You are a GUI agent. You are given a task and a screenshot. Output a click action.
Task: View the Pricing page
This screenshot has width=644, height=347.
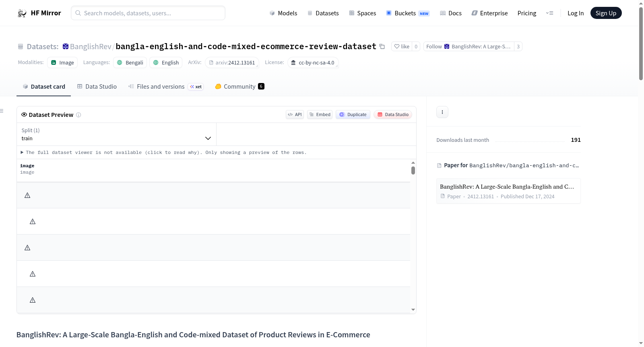(527, 13)
